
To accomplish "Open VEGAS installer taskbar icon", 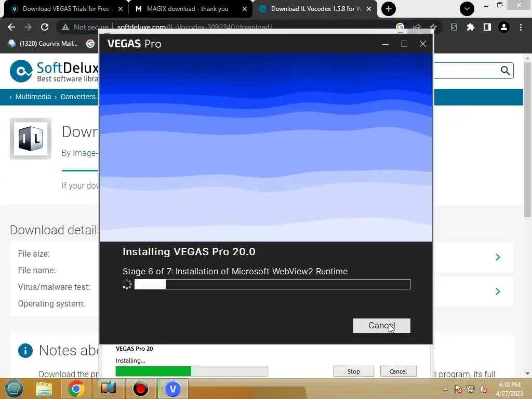I will (x=172, y=389).
